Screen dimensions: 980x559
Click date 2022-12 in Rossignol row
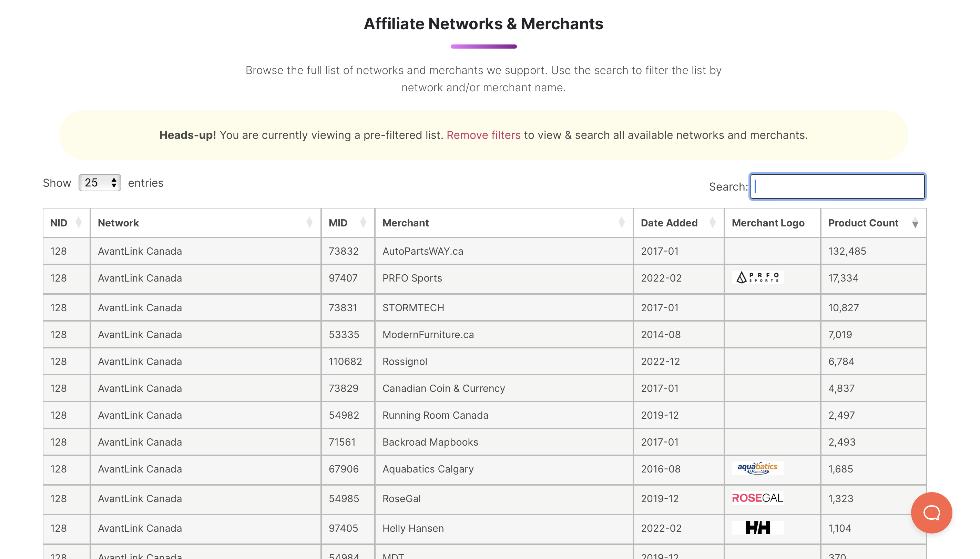click(x=660, y=361)
